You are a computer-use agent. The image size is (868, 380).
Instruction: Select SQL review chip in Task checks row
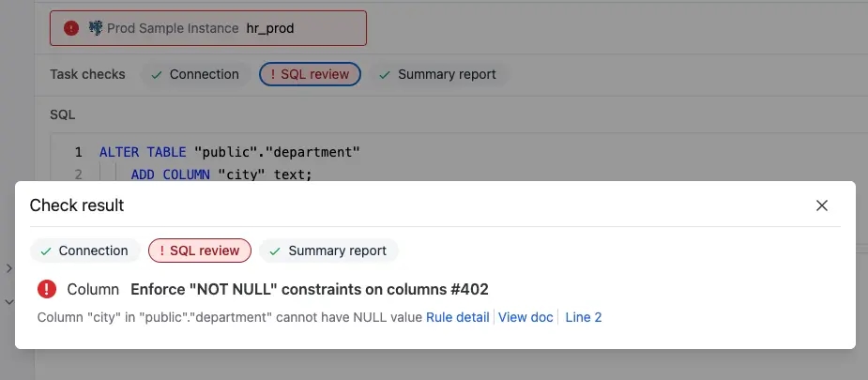coord(310,74)
